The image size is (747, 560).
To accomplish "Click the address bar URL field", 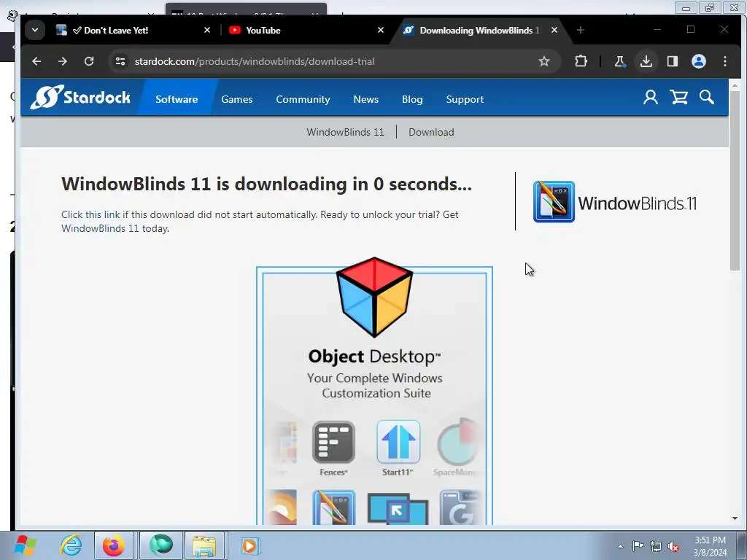I will point(333,61).
